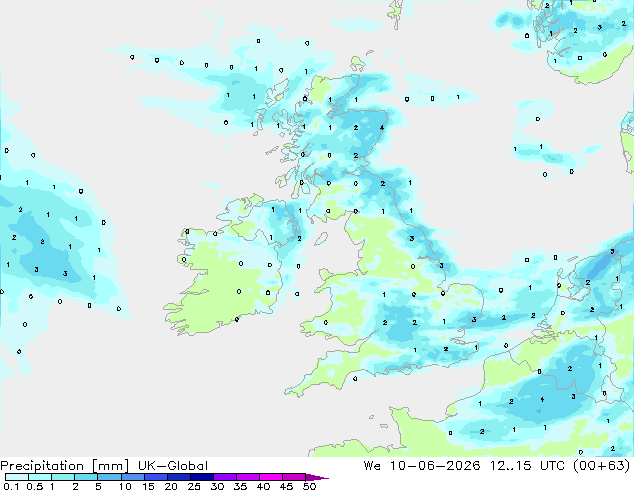Click the 2 to 5 mm legend swatch
The width and height of the screenshot is (634, 490).
click(x=86, y=477)
